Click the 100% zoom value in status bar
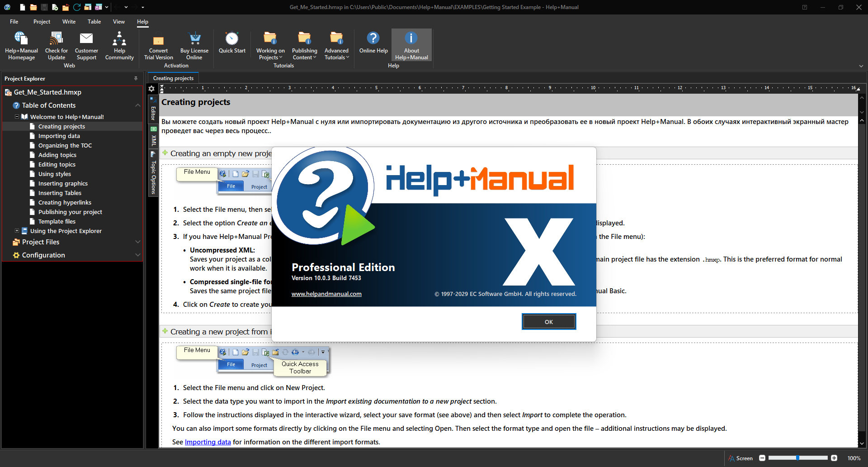The width and height of the screenshot is (868, 467). pos(854,458)
